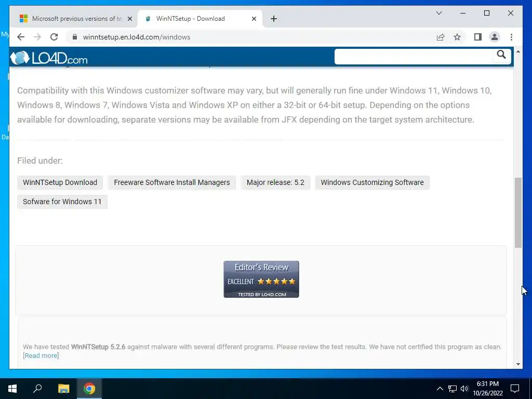View site security lock info
The height and width of the screenshot is (399, 532).
[75, 37]
